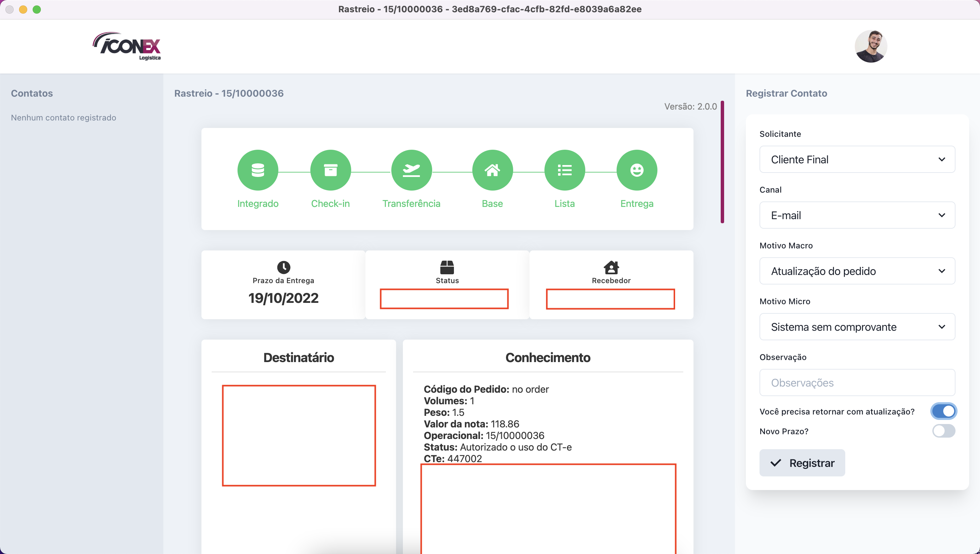Click the yellow minimize window button
This screenshot has width=980, height=554.
tap(23, 10)
